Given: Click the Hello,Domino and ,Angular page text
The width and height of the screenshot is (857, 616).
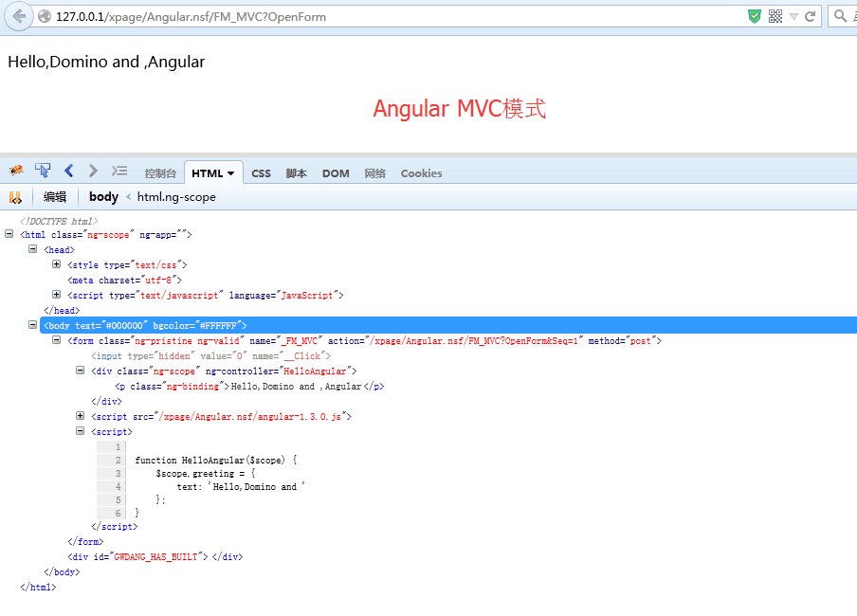Looking at the screenshot, I should pyautogui.click(x=106, y=62).
